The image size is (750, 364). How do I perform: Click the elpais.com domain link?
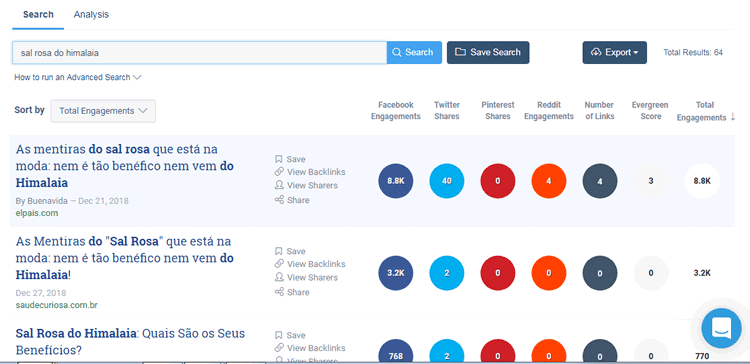tap(37, 213)
